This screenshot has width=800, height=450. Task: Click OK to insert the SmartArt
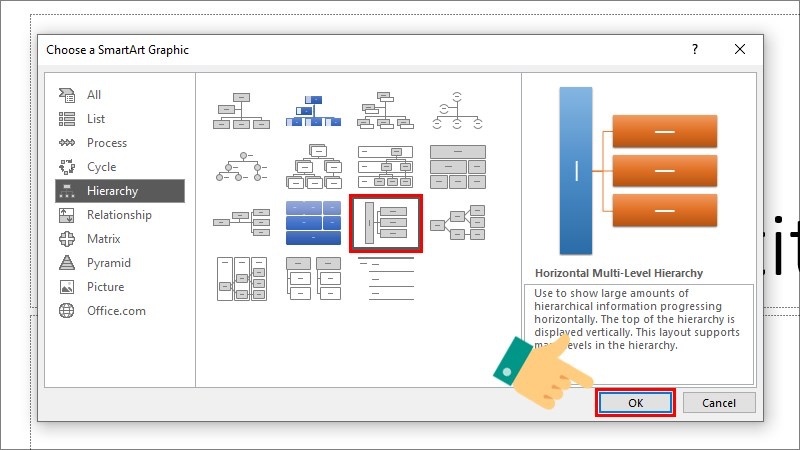click(635, 403)
